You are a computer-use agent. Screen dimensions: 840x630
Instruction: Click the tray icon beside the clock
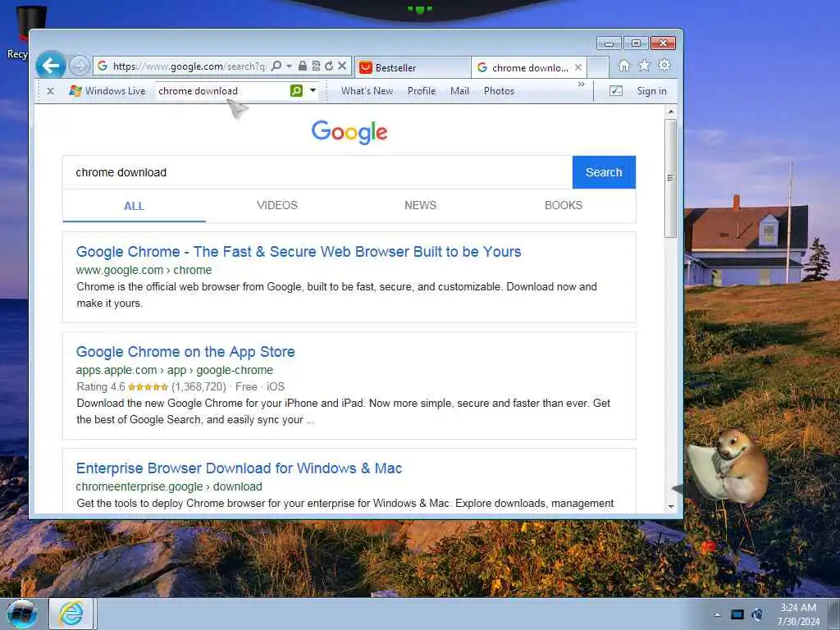(757, 614)
